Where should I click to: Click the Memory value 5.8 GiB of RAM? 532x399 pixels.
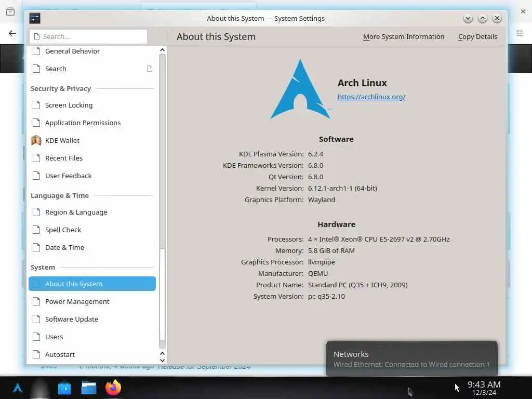(331, 251)
